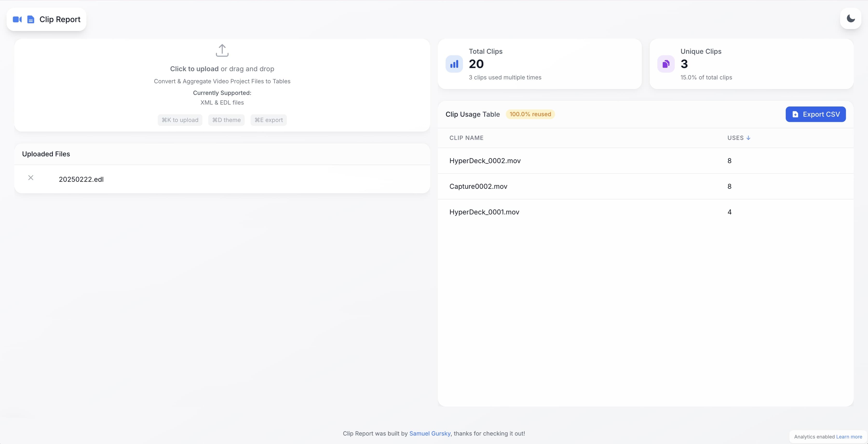Click the ⌘E export shortcut chip

click(269, 120)
